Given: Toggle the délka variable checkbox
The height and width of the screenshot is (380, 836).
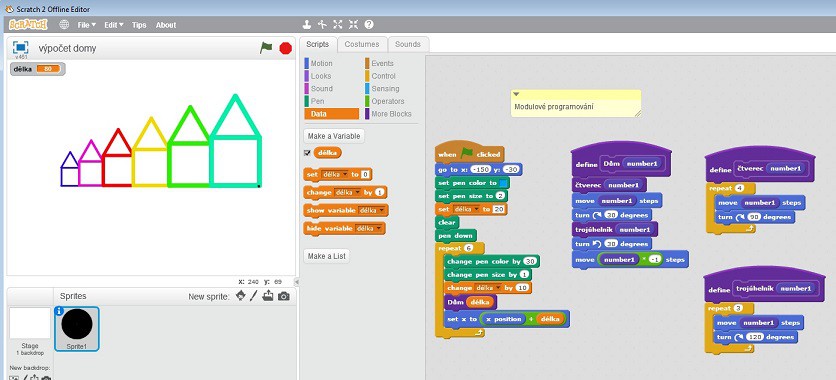Looking at the screenshot, I should click(x=307, y=153).
